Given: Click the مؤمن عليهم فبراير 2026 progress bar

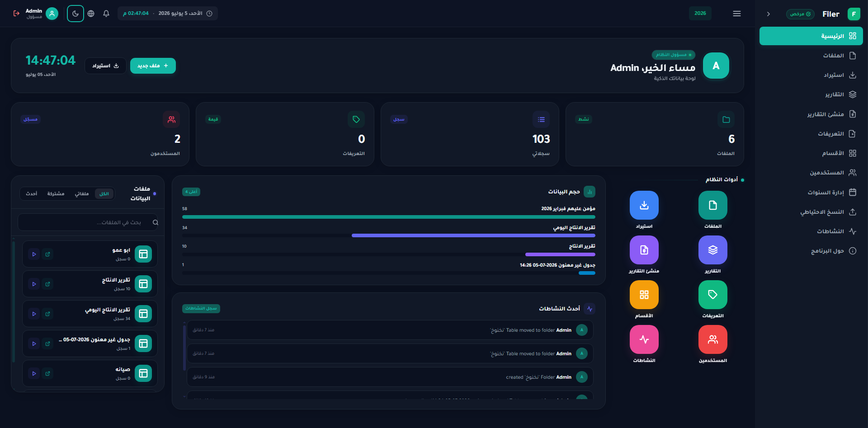Looking at the screenshot, I should (389, 217).
